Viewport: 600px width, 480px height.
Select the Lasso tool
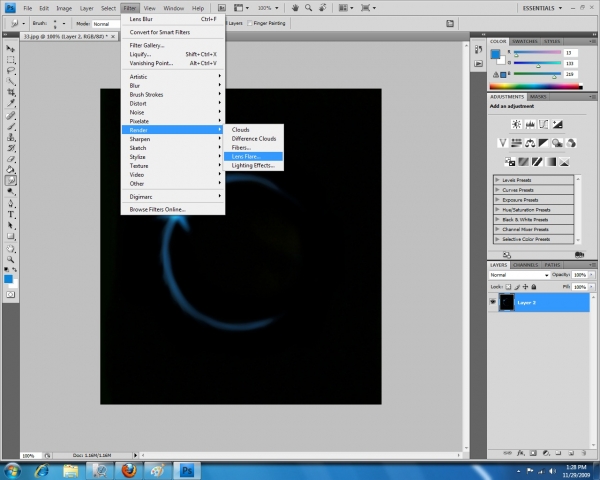11,70
